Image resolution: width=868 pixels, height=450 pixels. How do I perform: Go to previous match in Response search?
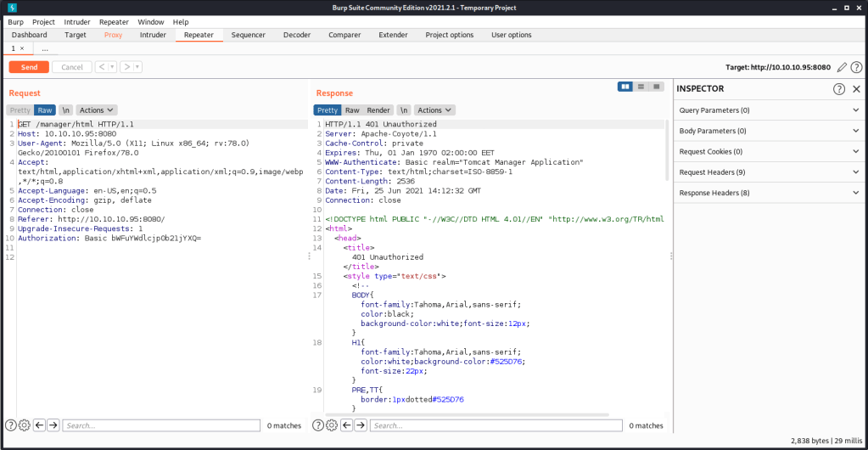346,425
